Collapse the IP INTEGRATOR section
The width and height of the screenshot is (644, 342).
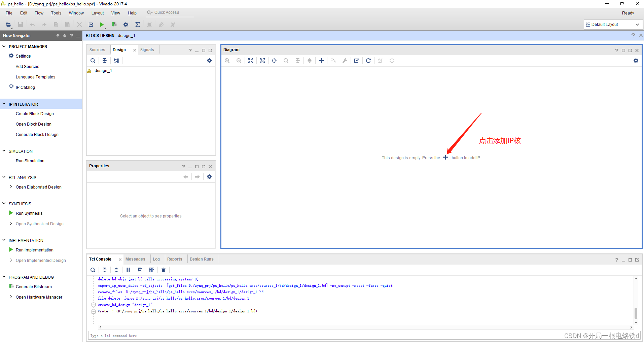(4, 104)
